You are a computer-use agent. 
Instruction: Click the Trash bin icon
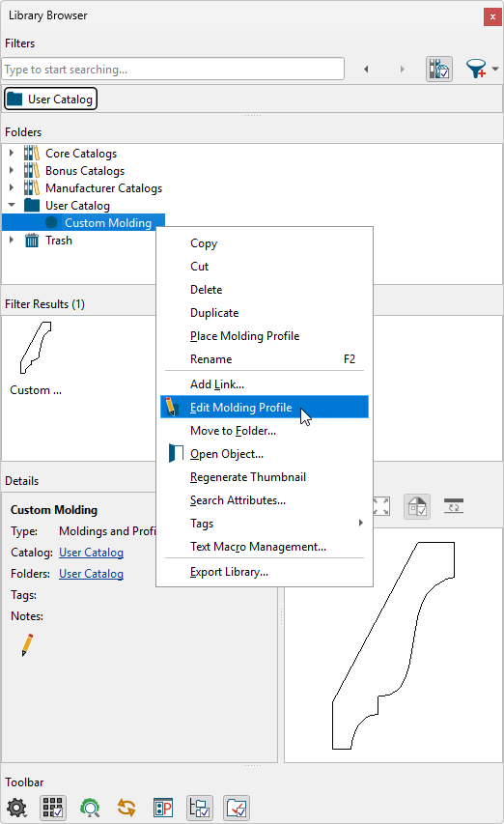32,241
